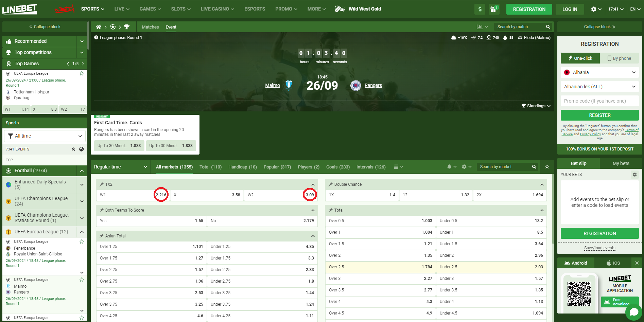Viewport: 644px width, 322px height.
Task: Expand the Standings section
Action: [536, 106]
